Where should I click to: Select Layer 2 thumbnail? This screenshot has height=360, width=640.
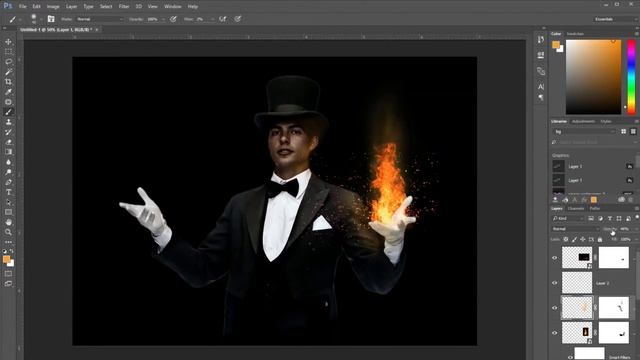click(577, 282)
